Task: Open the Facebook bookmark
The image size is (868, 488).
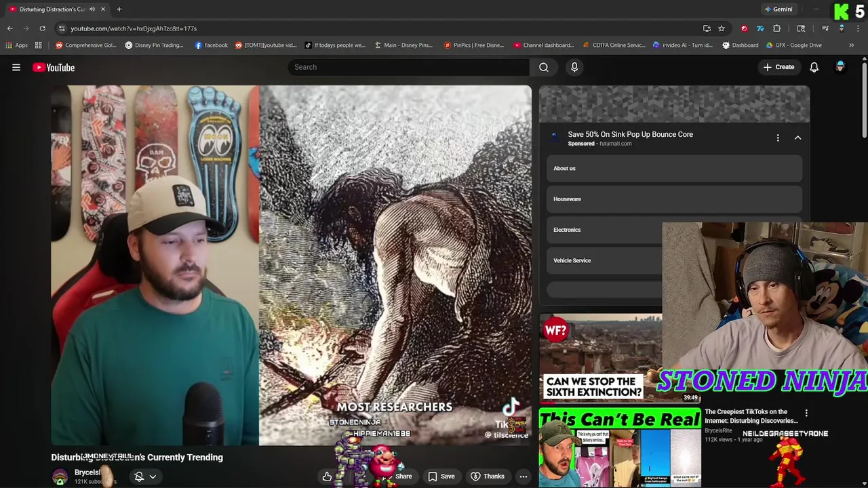Action: pyautogui.click(x=211, y=45)
